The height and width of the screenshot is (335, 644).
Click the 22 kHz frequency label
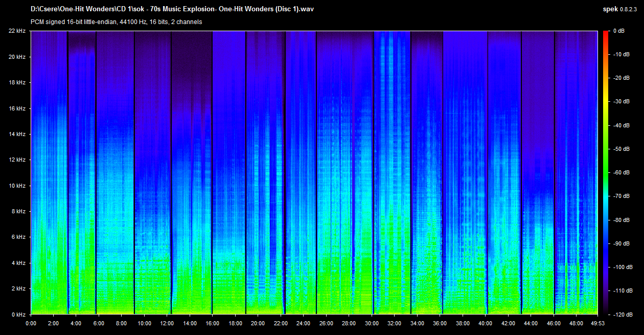(x=17, y=31)
